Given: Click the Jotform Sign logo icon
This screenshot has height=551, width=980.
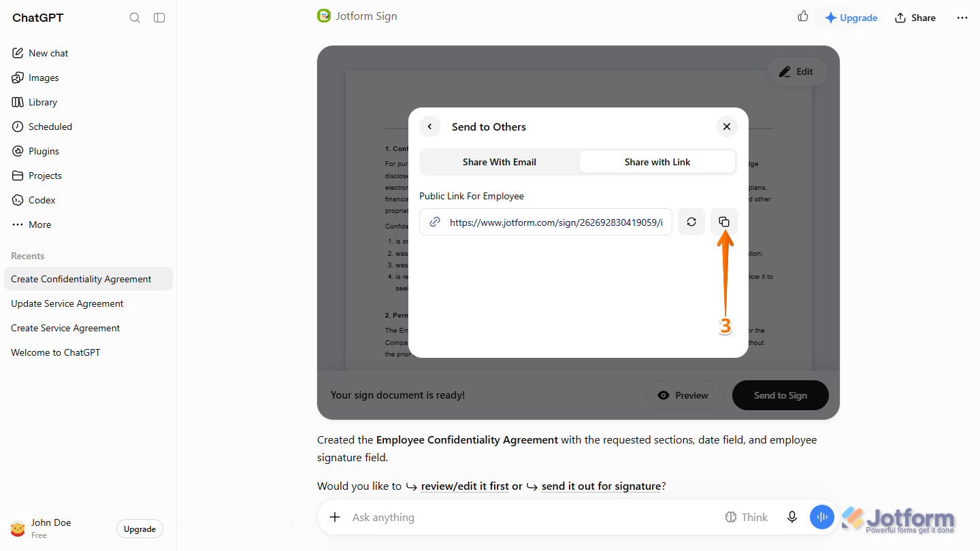Looking at the screenshot, I should tap(324, 16).
